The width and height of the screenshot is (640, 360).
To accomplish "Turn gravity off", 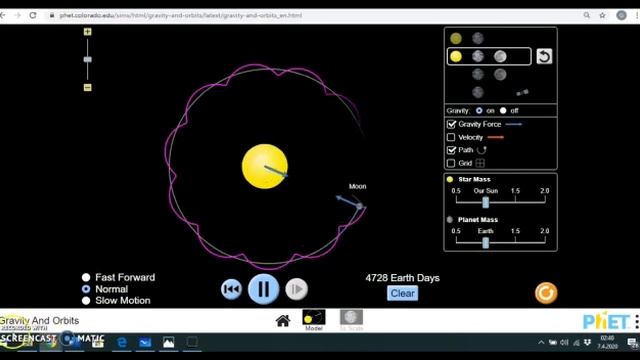I will (503, 111).
